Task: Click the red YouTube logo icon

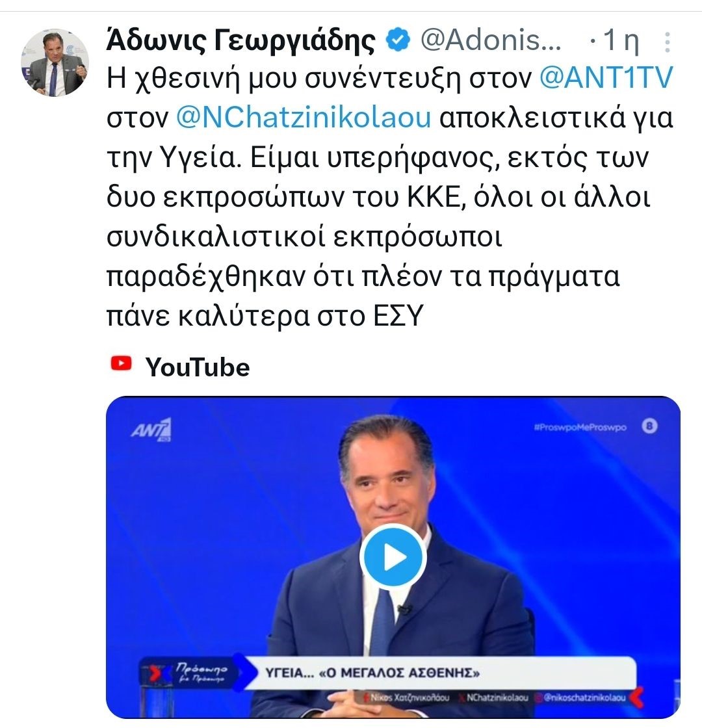Action: pos(121,363)
